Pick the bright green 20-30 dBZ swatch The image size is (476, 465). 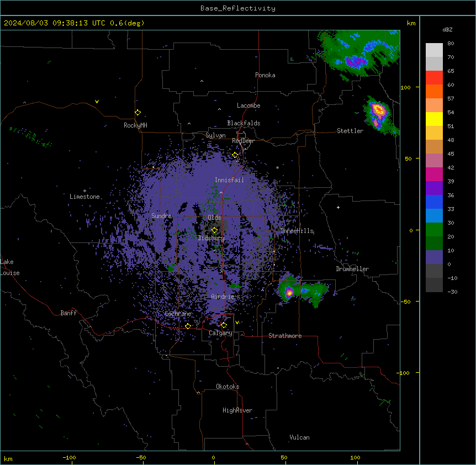[x=434, y=230]
